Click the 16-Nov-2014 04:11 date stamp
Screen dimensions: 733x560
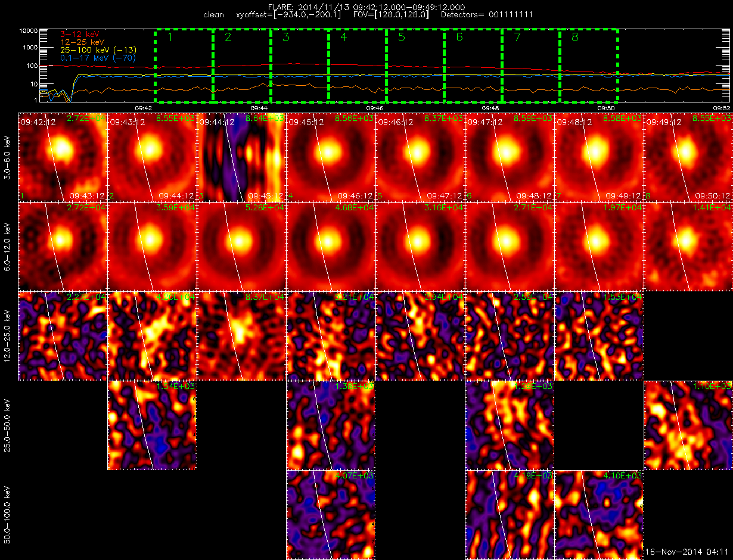pyautogui.click(x=688, y=552)
